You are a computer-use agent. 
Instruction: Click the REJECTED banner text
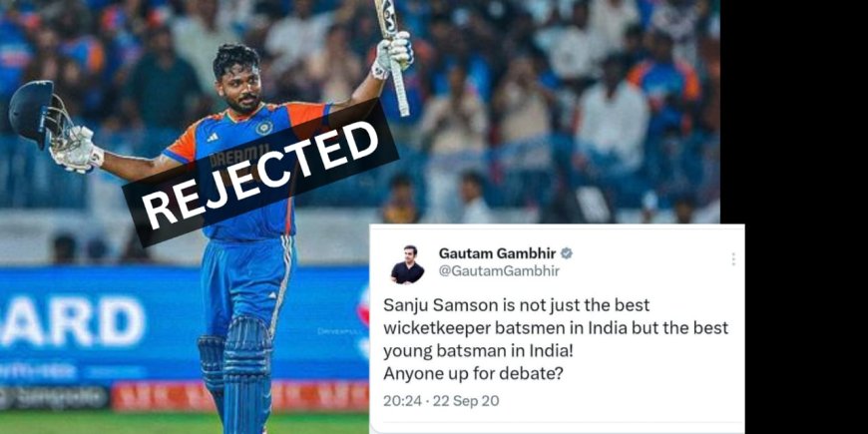[260, 175]
